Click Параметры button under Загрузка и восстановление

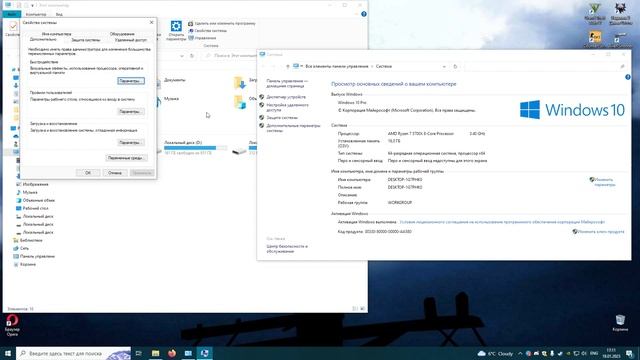pyautogui.click(x=131, y=142)
